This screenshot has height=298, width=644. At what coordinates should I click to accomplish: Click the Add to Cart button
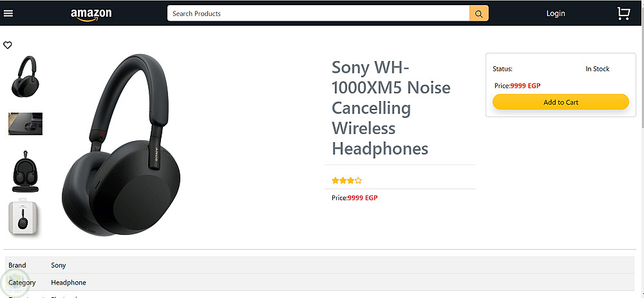[x=560, y=102]
